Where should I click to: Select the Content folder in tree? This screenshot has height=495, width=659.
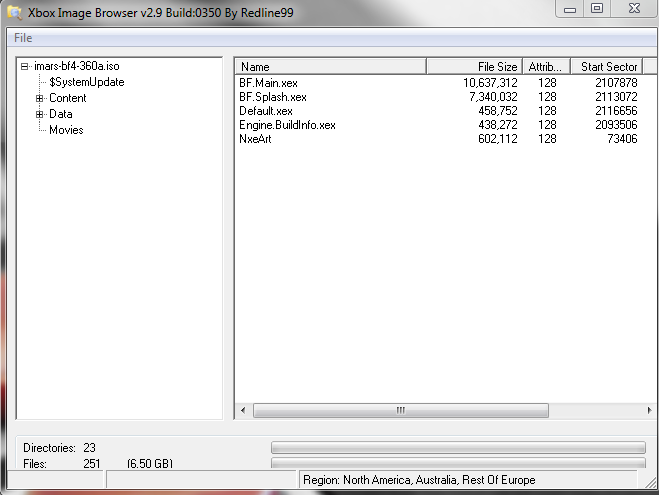pyautogui.click(x=68, y=98)
